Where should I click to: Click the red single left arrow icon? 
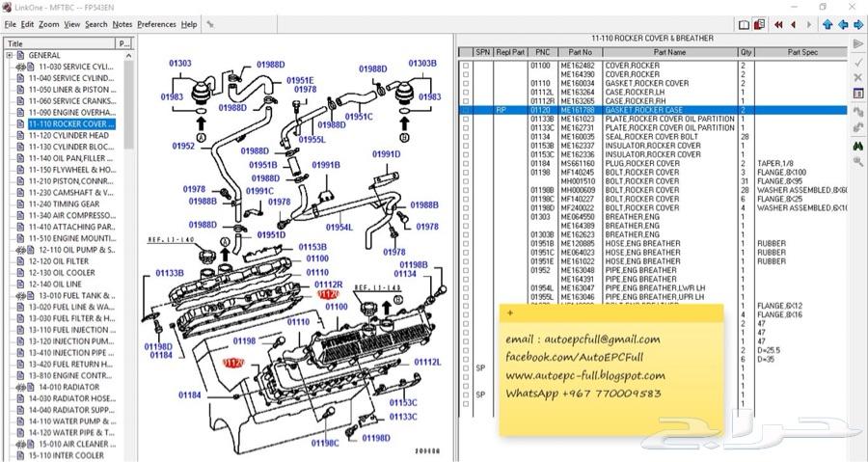click(794, 25)
